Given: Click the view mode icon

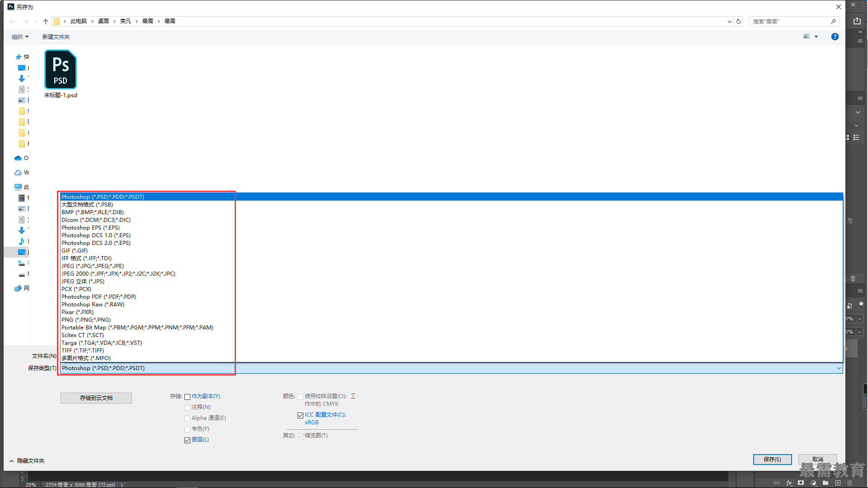Looking at the screenshot, I should point(807,37).
